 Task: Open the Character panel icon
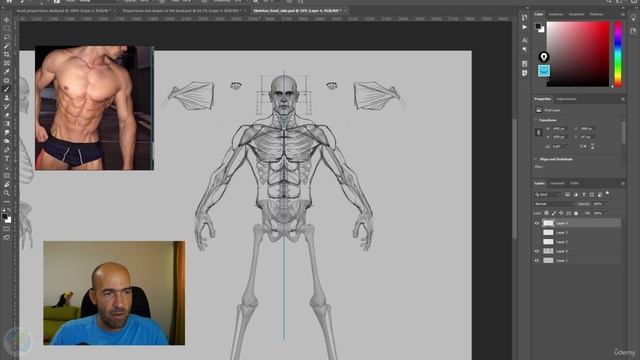pyautogui.click(x=524, y=40)
